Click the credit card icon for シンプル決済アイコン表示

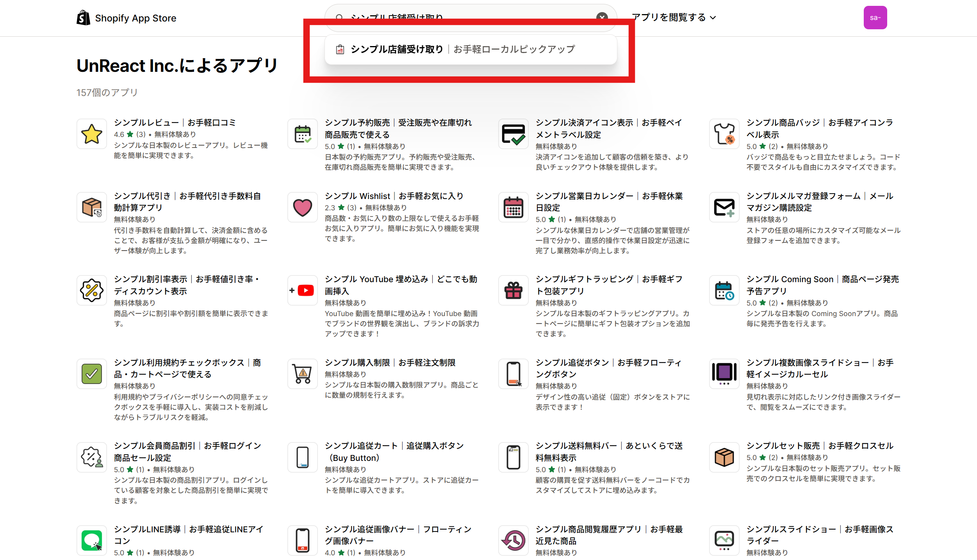tap(513, 134)
